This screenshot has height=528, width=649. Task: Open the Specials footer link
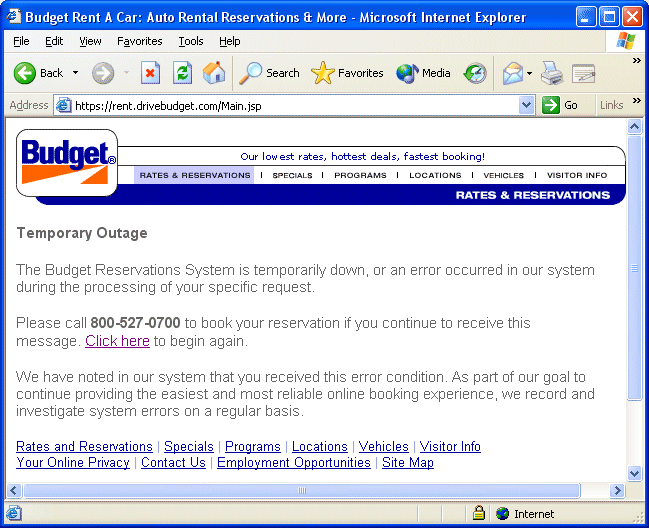pyautogui.click(x=189, y=446)
